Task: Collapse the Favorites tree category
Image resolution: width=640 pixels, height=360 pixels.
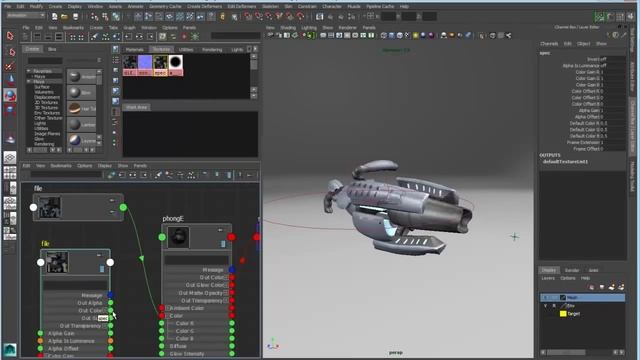Action: (x=29, y=71)
